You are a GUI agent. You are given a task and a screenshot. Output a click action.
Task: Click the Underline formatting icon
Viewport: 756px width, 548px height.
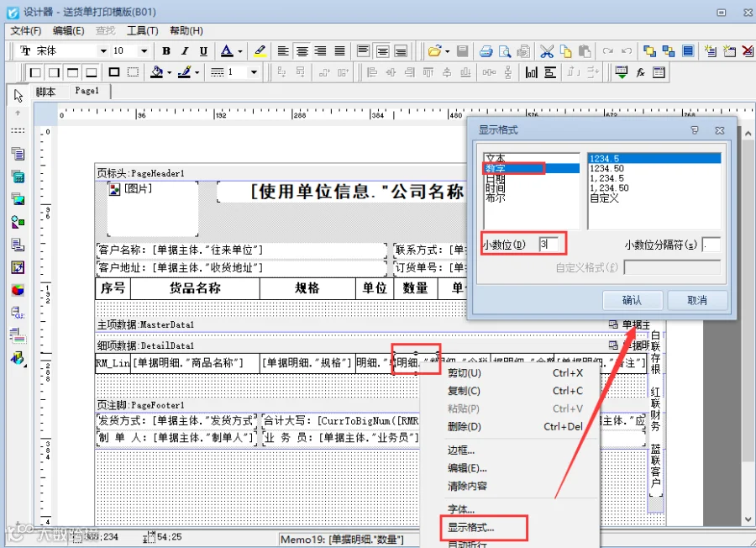[x=203, y=51]
